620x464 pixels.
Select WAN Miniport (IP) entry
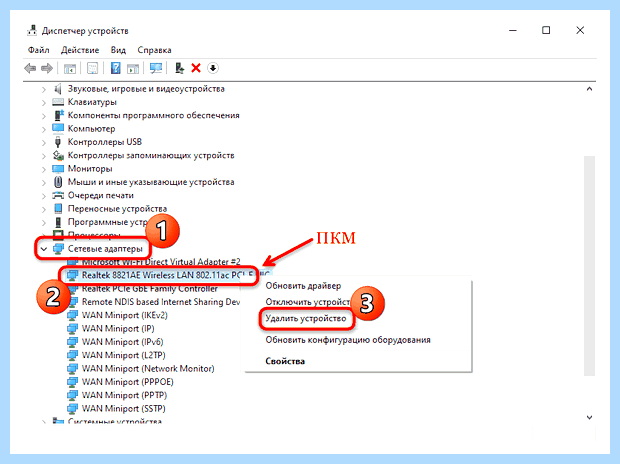pos(118,329)
